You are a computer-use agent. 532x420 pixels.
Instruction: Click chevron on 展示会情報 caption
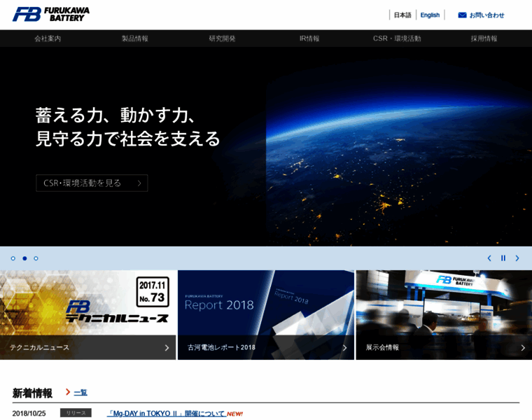pos(523,348)
